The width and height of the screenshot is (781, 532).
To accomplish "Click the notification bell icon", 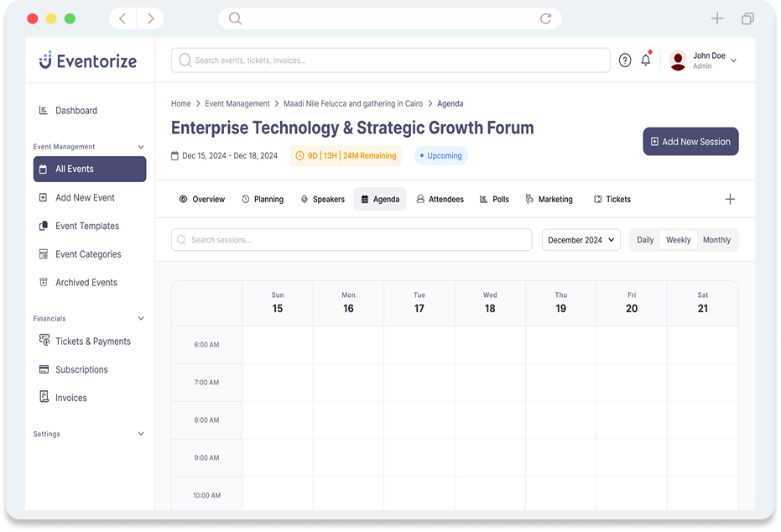I will [x=645, y=60].
